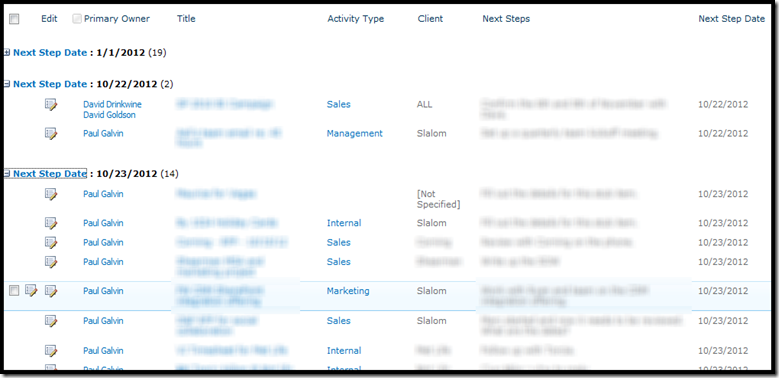Check the checkbox on the Marketing row
This screenshot has width=779, height=378.
(14, 291)
